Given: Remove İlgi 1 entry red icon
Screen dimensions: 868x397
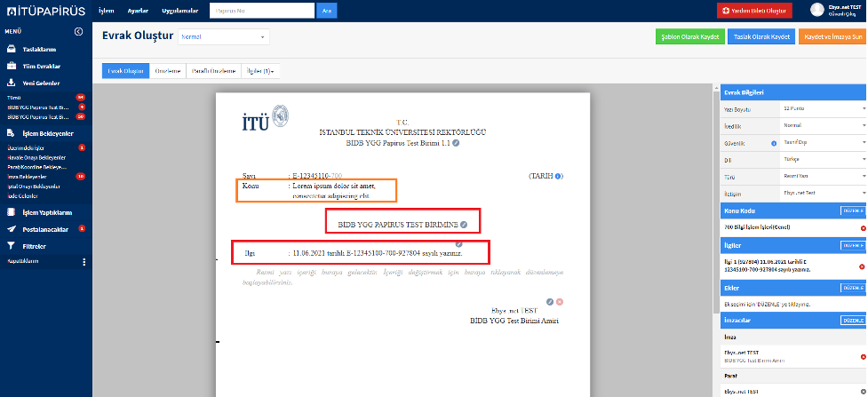Looking at the screenshot, I should click(x=863, y=266).
